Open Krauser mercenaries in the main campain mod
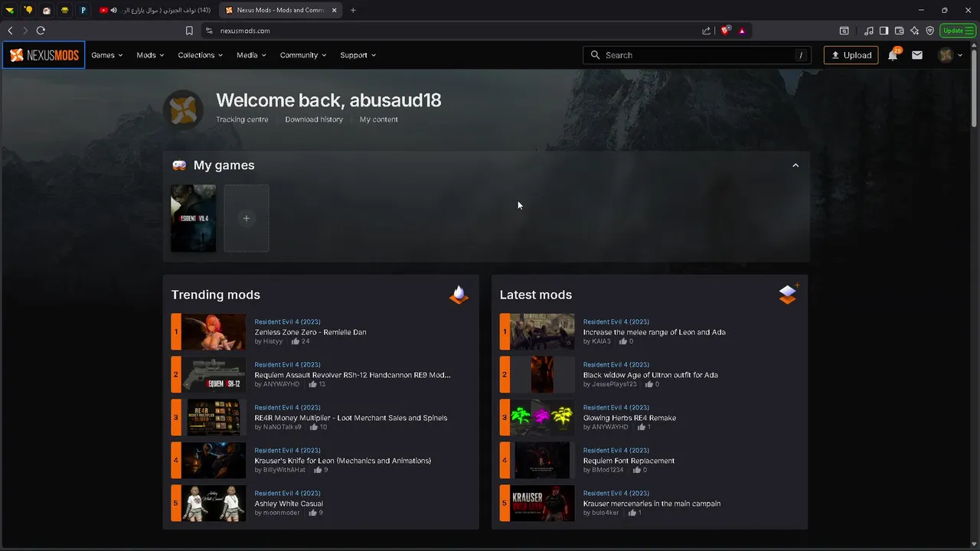Viewport: 980px width, 551px height. click(652, 504)
